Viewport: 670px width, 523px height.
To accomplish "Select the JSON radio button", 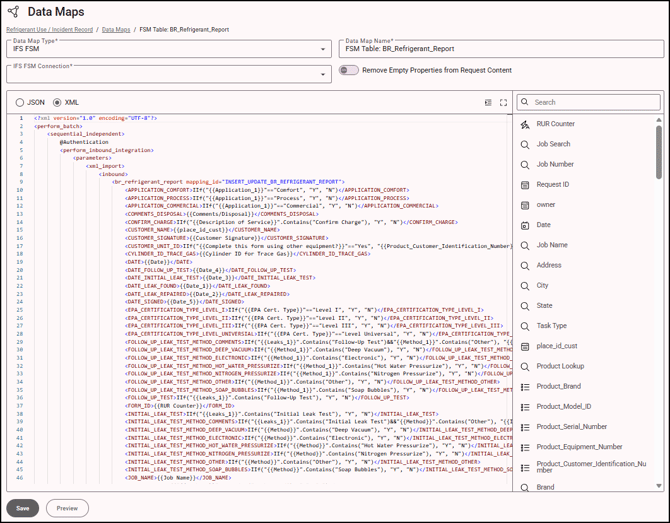I will coord(20,103).
